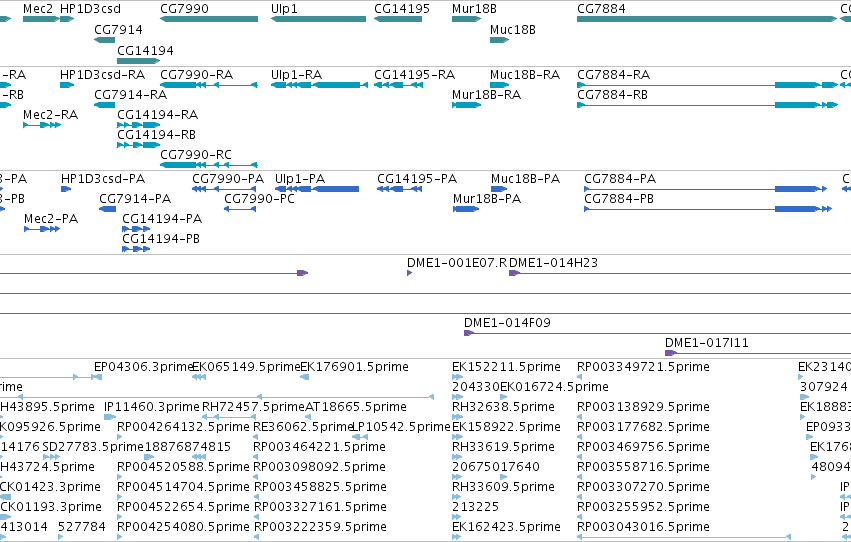The width and height of the screenshot is (851, 542).
Task: Open the CG7884-PB protein label
Action: pyautogui.click(x=619, y=199)
